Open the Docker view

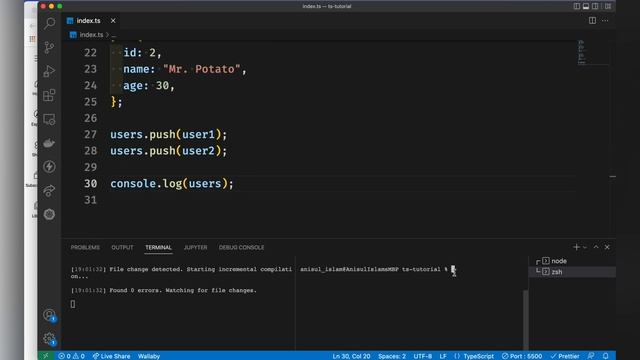tap(49, 143)
